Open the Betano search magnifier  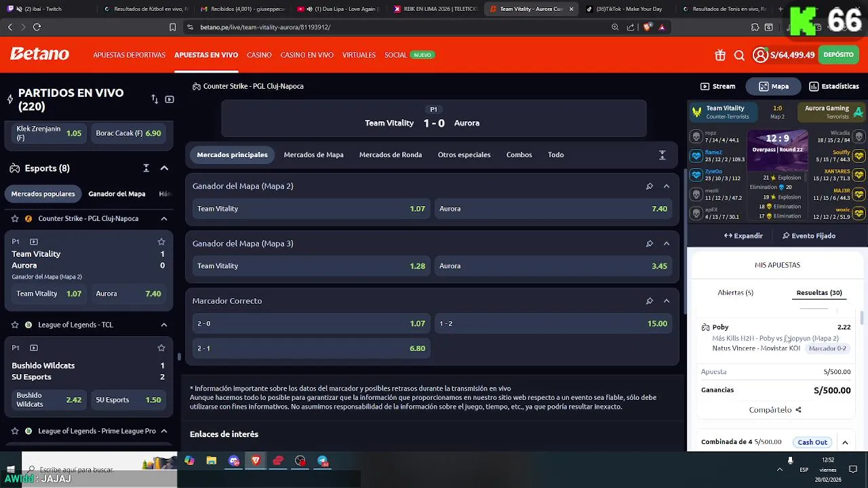pos(739,55)
